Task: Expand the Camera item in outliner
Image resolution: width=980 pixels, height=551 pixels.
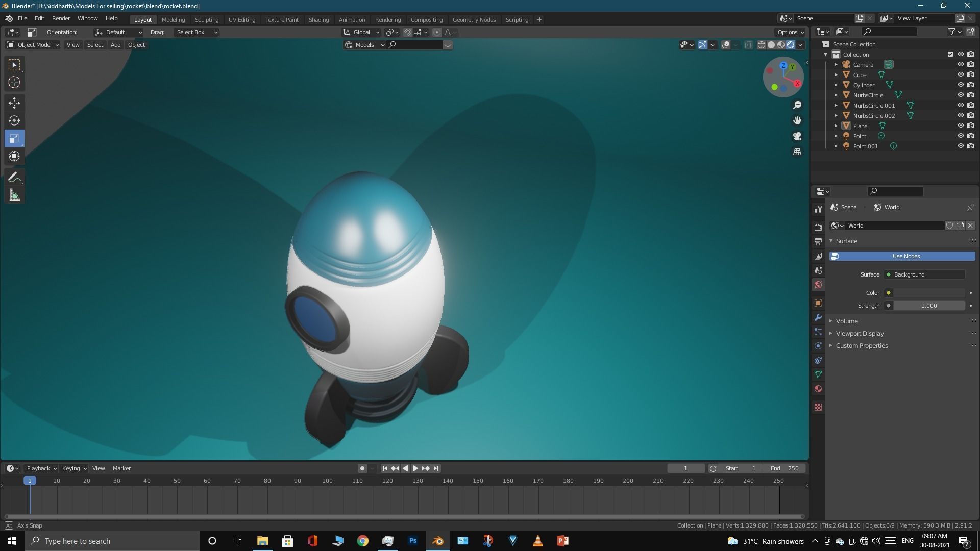Action: point(836,65)
